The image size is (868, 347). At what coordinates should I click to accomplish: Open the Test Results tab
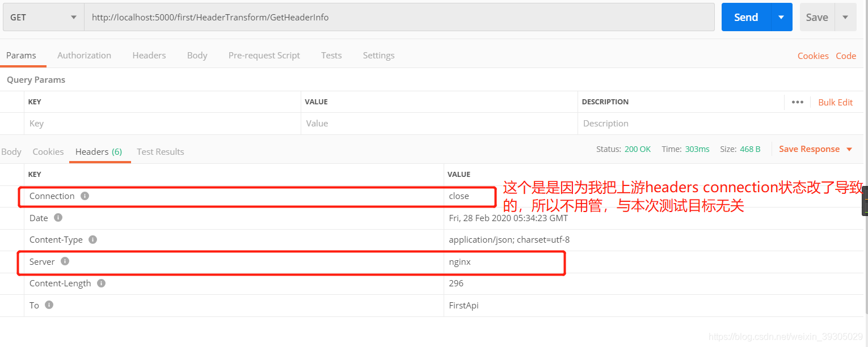[161, 151]
